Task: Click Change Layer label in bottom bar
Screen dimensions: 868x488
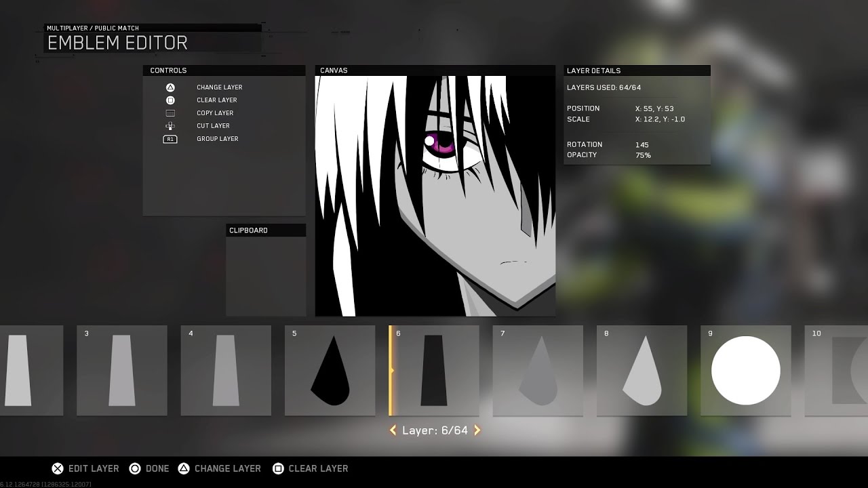Action: (228, 468)
